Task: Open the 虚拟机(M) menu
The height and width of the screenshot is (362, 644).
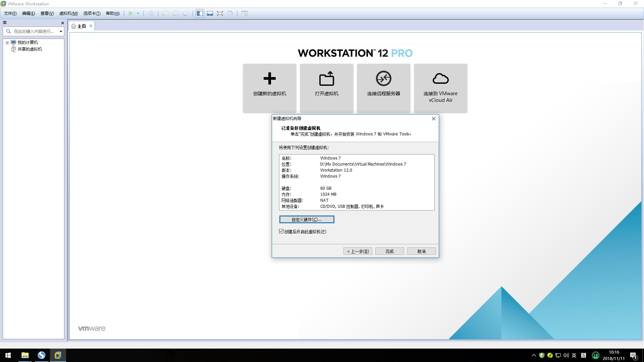Action: coord(68,13)
